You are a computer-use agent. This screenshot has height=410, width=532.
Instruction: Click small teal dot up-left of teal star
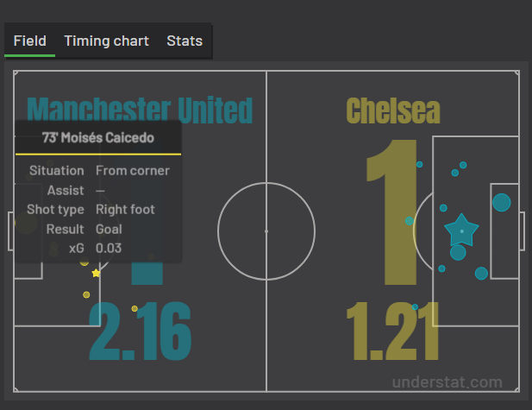443,208
